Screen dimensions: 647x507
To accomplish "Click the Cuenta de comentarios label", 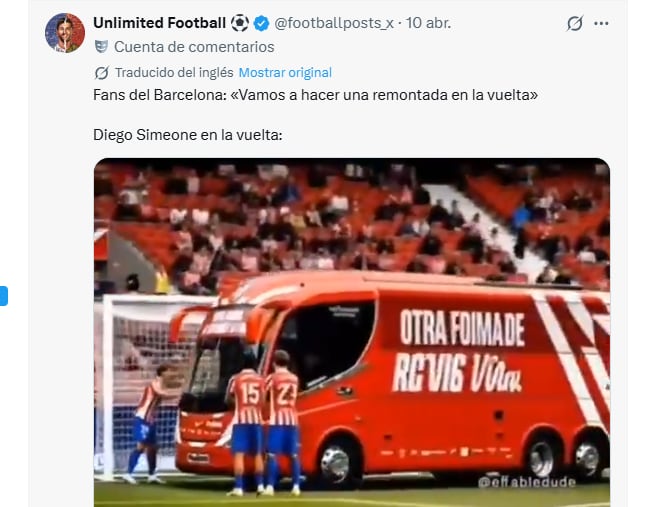I will click(194, 47).
